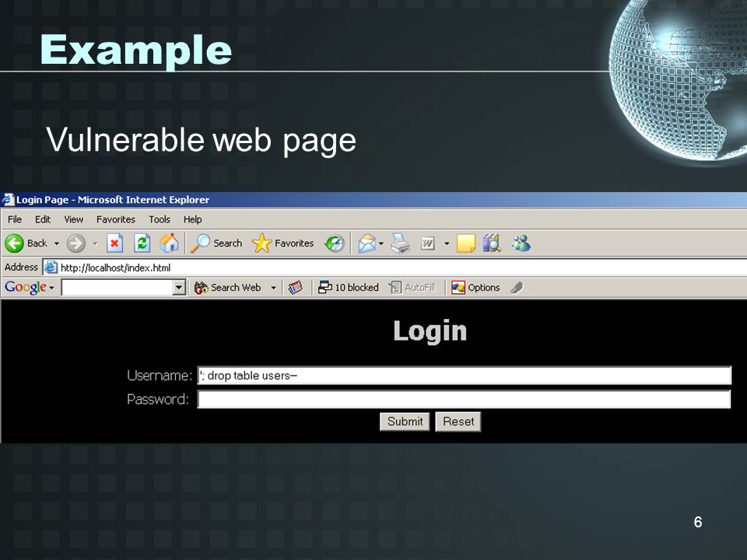
Task: Open the Favorites menu
Action: (x=116, y=219)
